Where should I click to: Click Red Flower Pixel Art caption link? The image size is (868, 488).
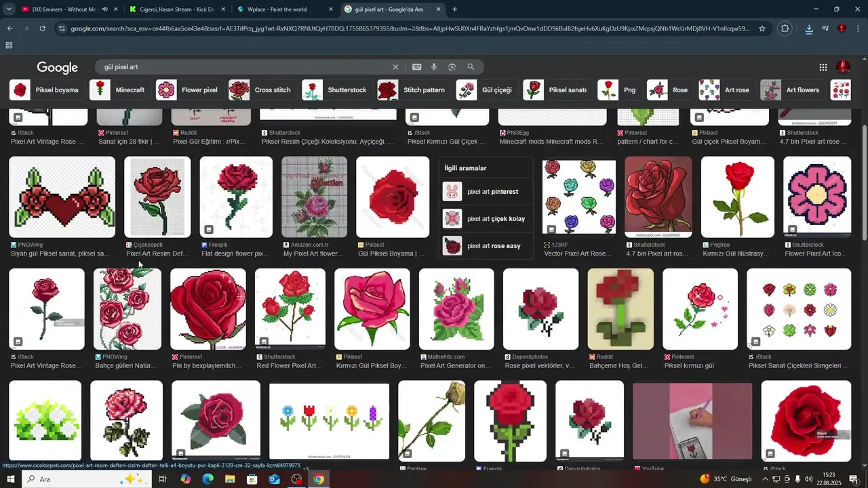[289, 366]
